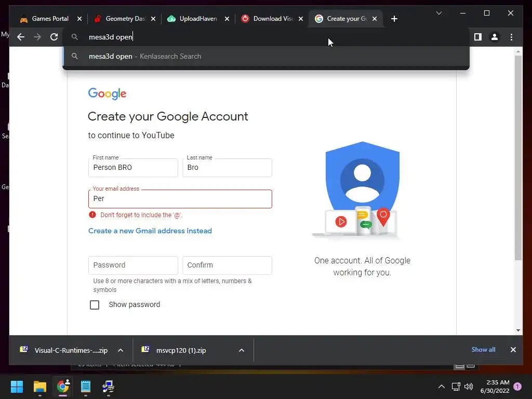Click the Google logo

(107, 94)
